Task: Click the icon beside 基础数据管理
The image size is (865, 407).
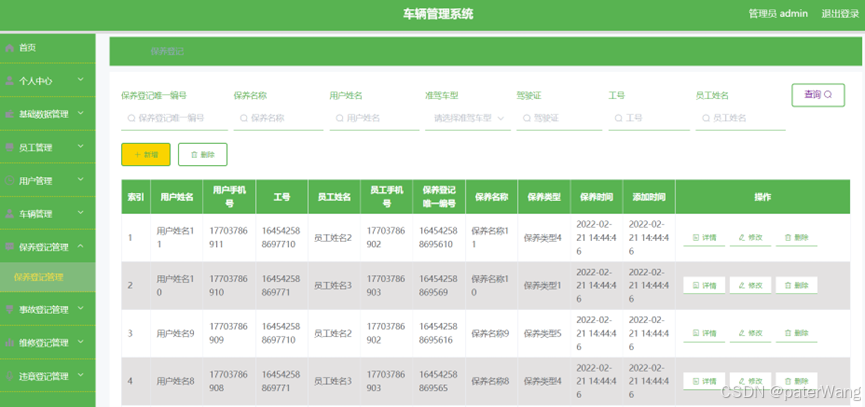Action: coord(9,114)
